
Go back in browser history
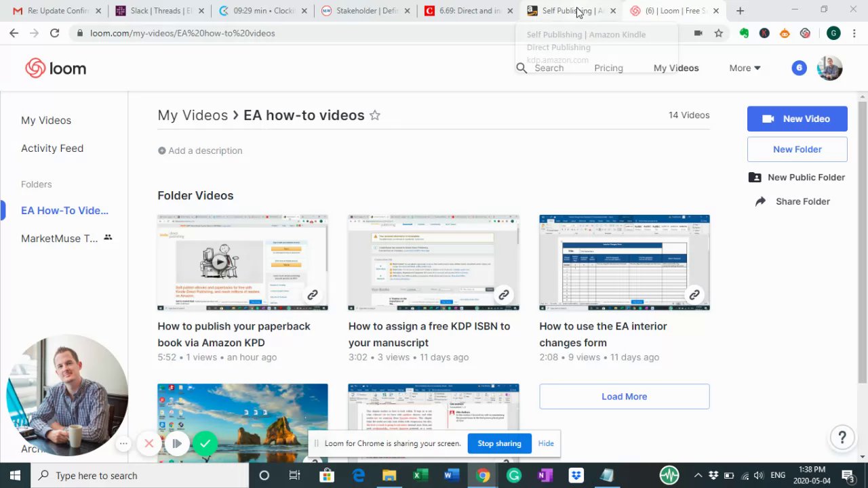click(14, 33)
